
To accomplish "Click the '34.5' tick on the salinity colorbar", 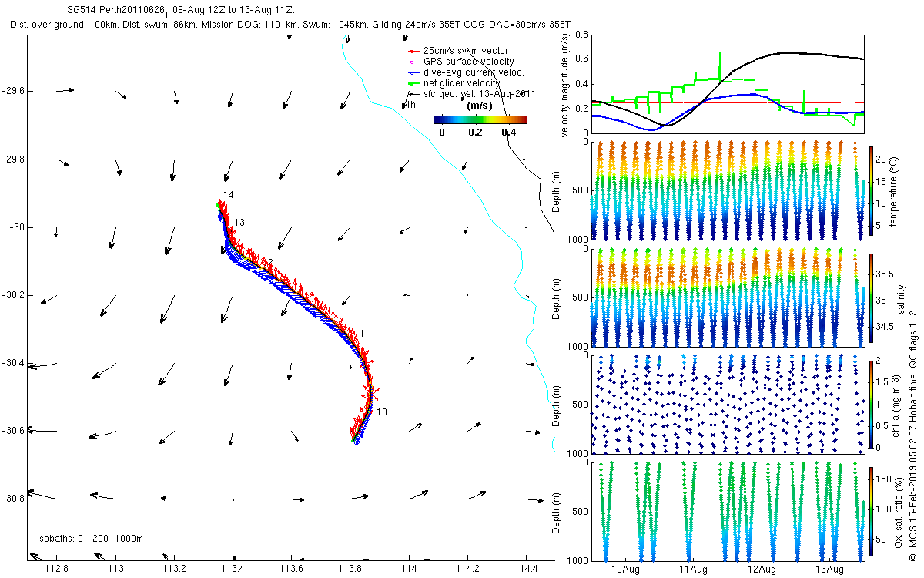I will [885, 327].
